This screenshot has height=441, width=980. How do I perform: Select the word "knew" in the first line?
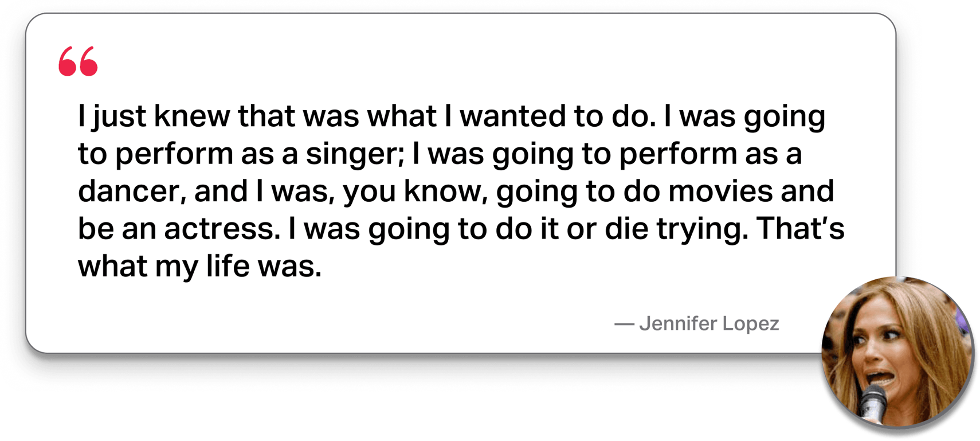pos(191,116)
